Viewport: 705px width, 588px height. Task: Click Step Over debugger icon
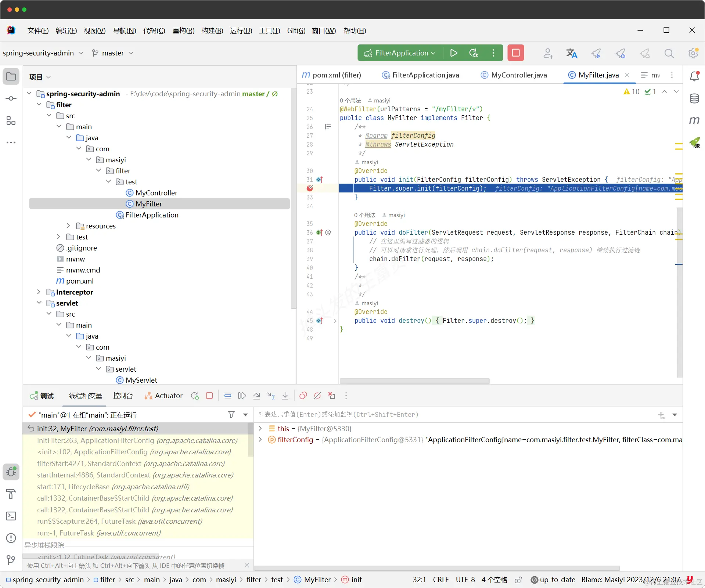(x=256, y=396)
